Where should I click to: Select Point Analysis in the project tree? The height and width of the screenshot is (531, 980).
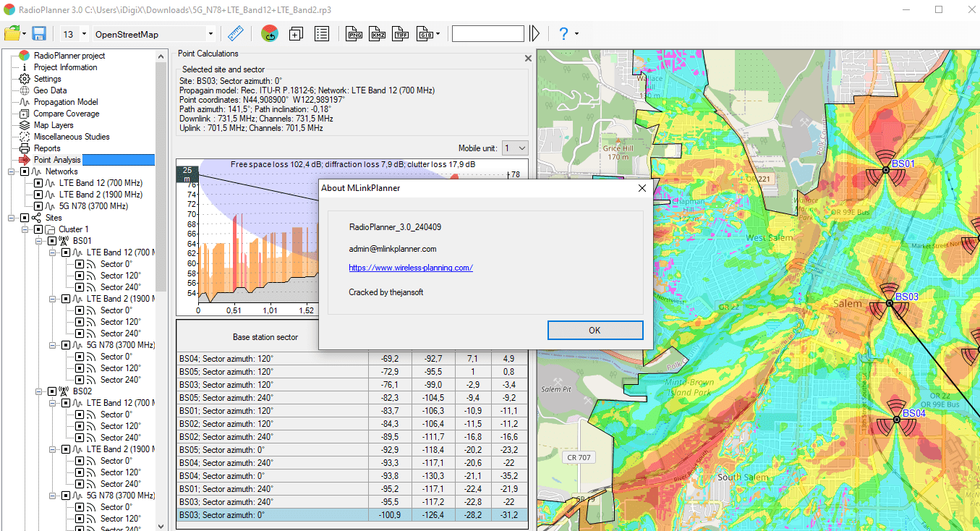[57, 160]
